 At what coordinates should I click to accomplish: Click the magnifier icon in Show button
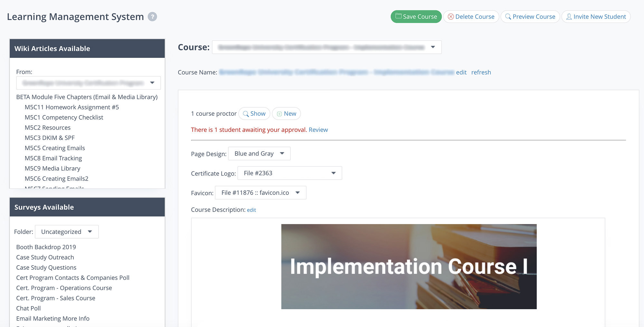coord(246,114)
